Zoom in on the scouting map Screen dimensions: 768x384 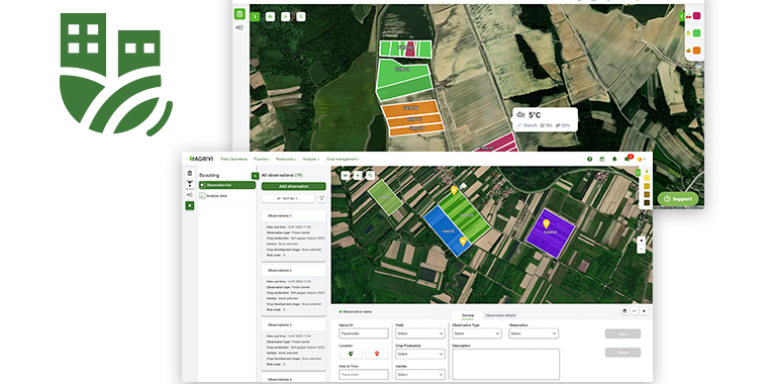tap(641, 240)
